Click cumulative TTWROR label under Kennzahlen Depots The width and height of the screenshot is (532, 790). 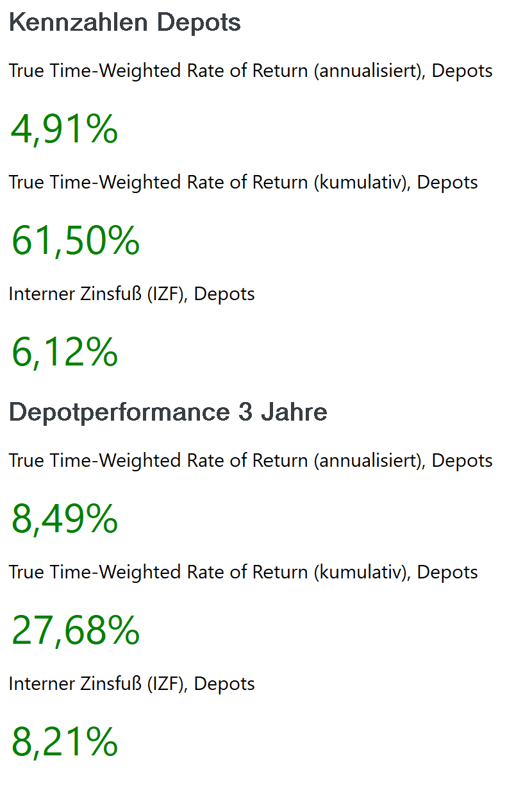(x=243, y=183)
